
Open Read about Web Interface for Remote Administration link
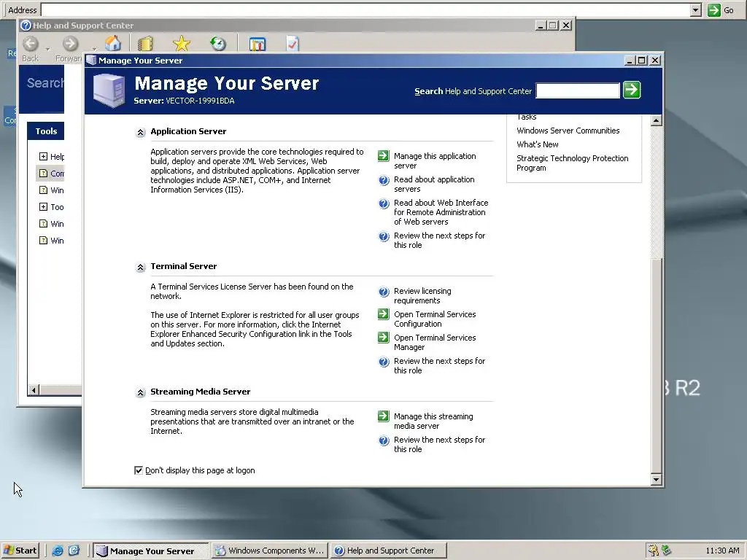[x=441, y=212]
